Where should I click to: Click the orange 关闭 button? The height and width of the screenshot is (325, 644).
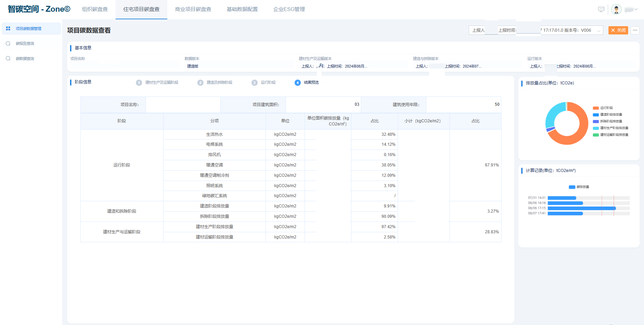(618, 30)
